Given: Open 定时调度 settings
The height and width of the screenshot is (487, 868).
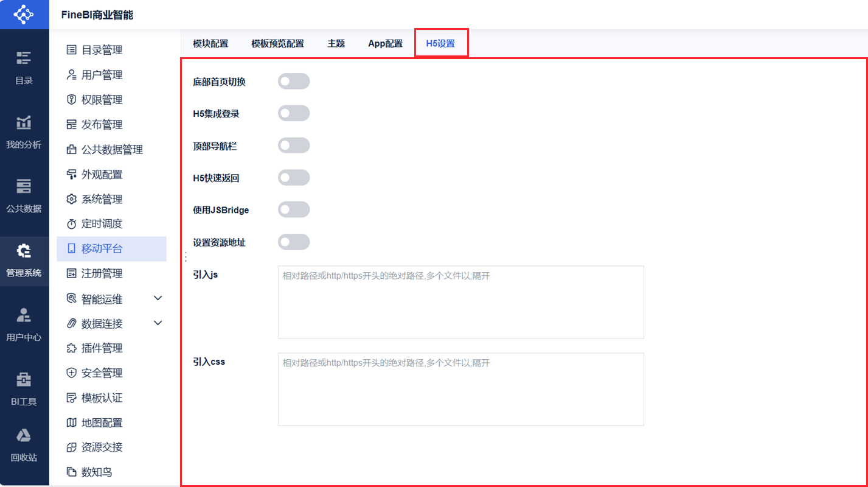Looking at the screenshot, I should 99,223.
